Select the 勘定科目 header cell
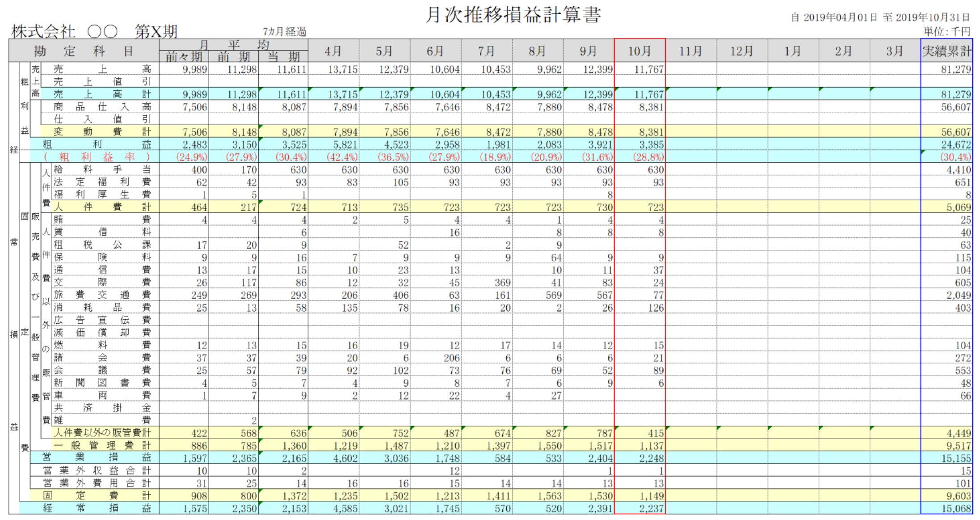 click(x=84, y=51)
